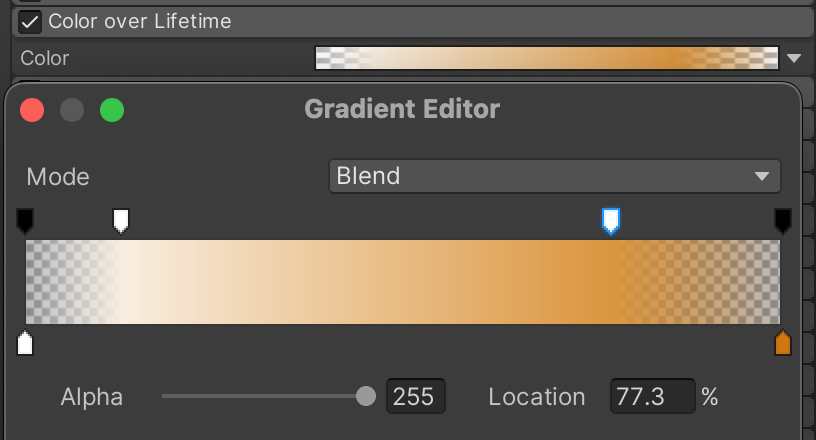Close the Gradient Editor window

click(x=32, y=109)
